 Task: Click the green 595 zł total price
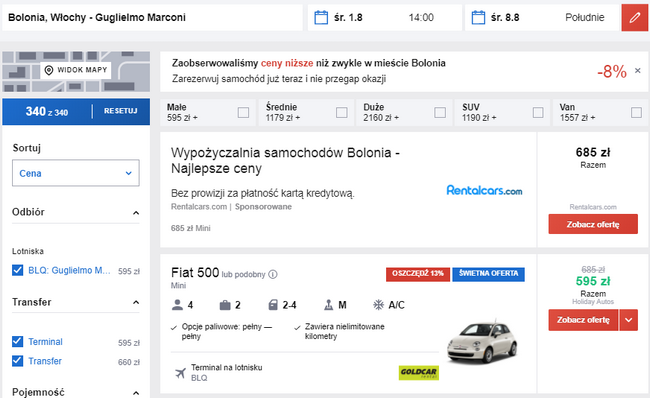click(593, 281)
